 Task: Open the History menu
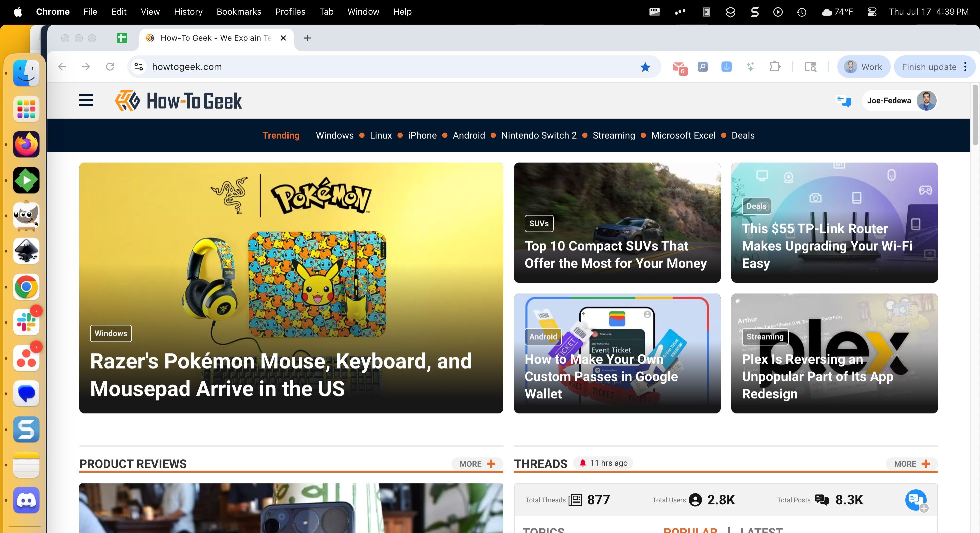(x=188, y=12)
